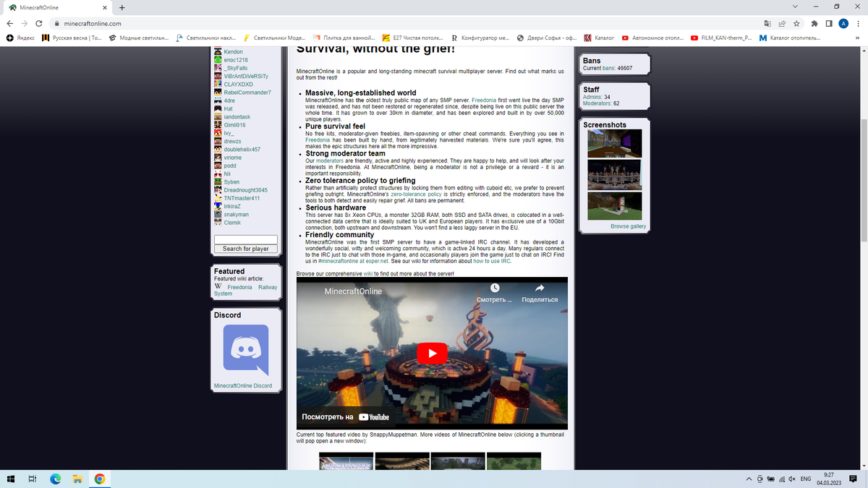Open player RebelCommander7's profile
This screenshot has height=488, width=868.
click(247, 93)
